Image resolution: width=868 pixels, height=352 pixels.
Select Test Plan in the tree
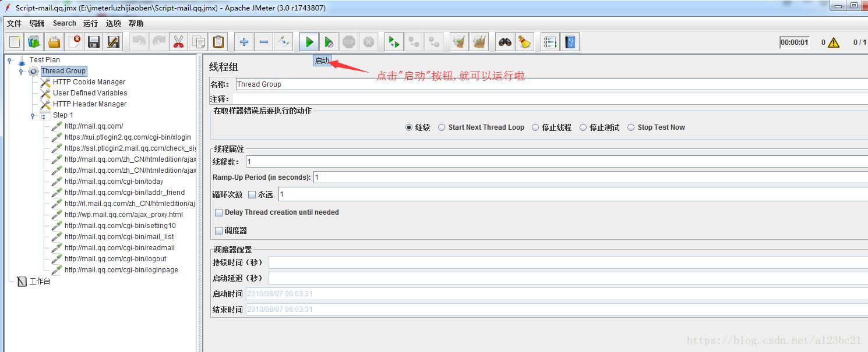click(x=44, y=60)
